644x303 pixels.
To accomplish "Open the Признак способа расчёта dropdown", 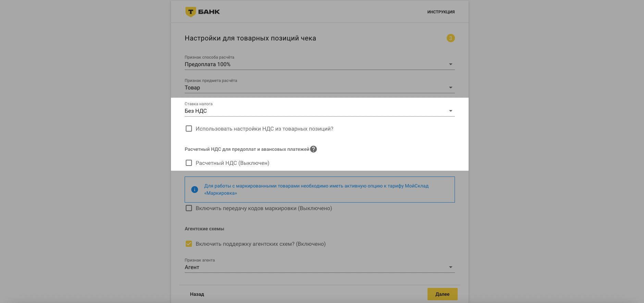I will point(450,64).
